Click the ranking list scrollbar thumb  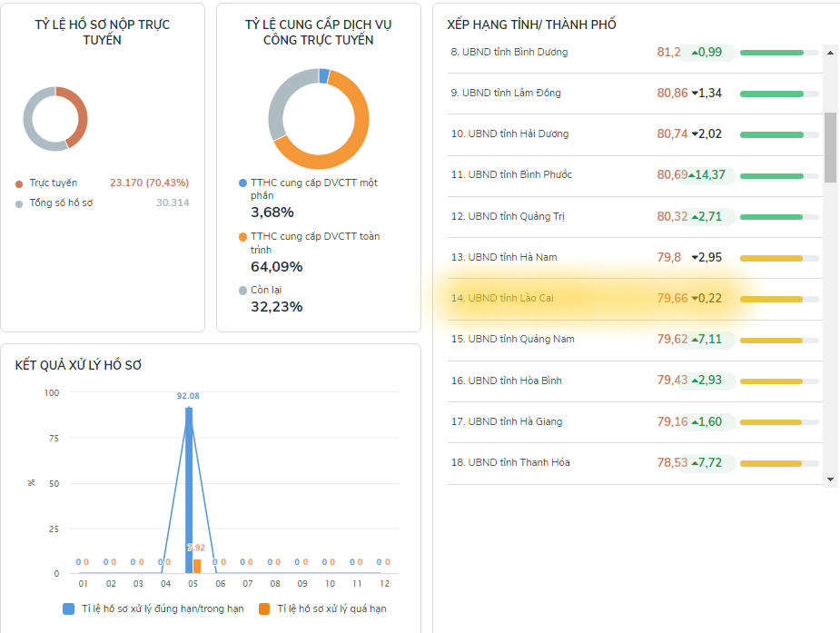tap(830, 147)
